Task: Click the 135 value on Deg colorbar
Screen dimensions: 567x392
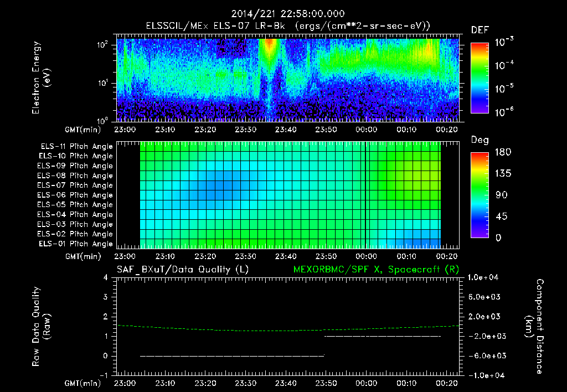Action: [503, 174]
